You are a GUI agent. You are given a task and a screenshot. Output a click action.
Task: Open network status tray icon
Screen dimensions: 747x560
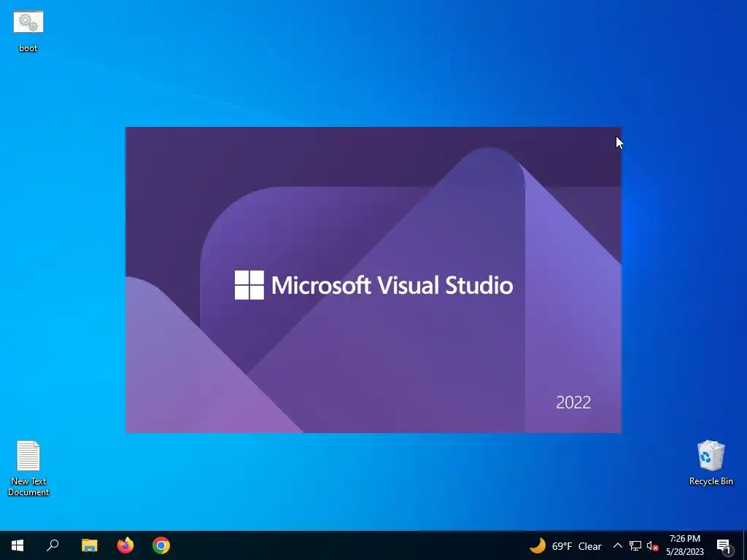click(x=635, y=545)
